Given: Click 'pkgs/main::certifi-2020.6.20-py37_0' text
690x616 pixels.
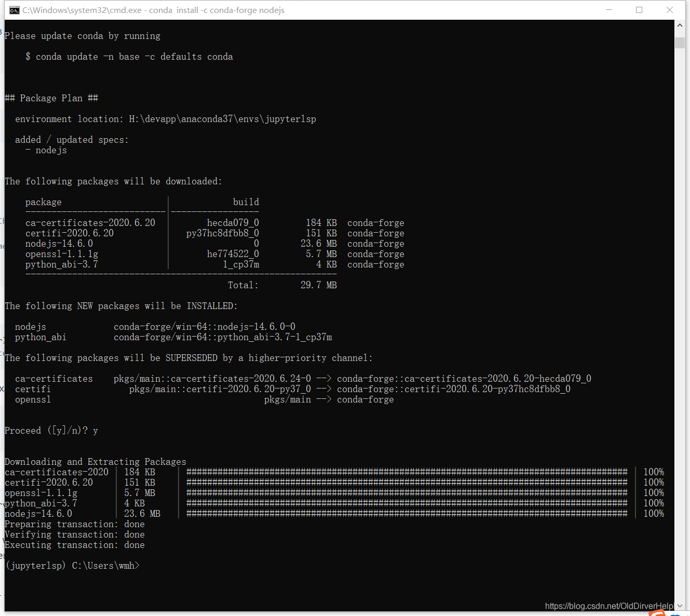Looking at the screenshot, I should pyautogui.click(x=220, y=389).
